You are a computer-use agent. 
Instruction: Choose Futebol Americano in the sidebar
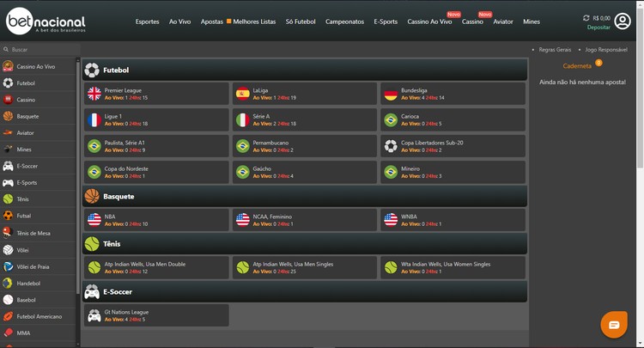(x=38, y=316)
